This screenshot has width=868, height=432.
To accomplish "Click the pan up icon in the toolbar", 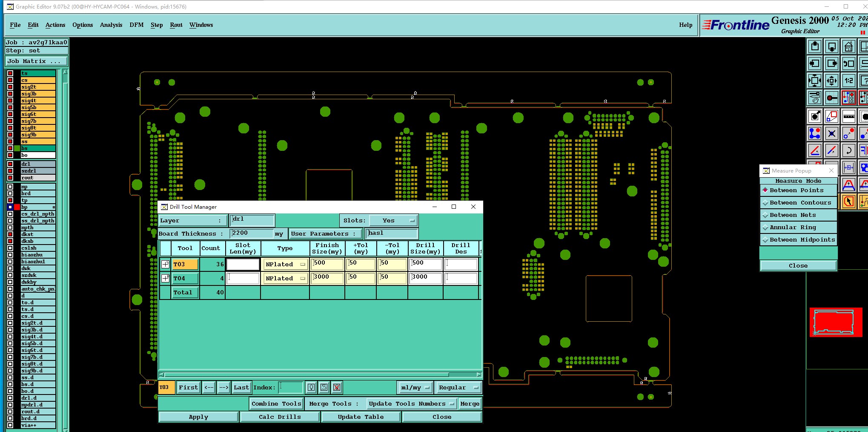I will [x=815, y=46].
